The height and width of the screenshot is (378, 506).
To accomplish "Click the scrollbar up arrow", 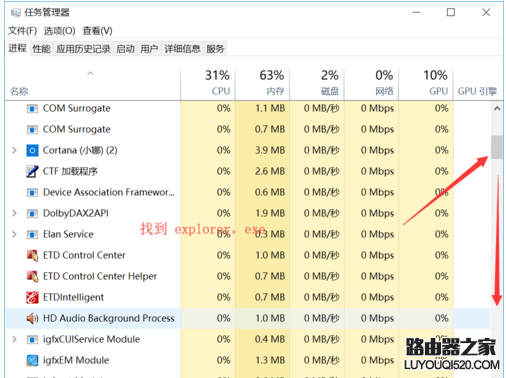I will coord(497,109).
